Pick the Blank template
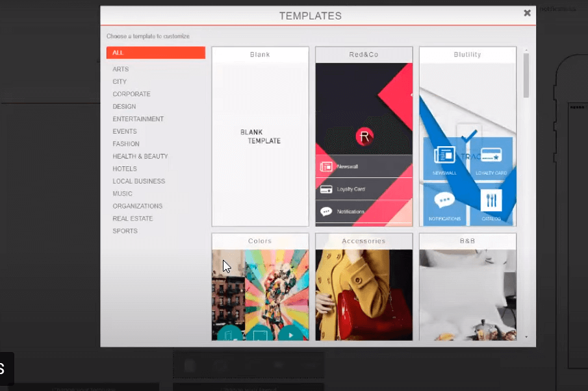The width and height of the screenshot is (588, 391). (x=260, y=136)
